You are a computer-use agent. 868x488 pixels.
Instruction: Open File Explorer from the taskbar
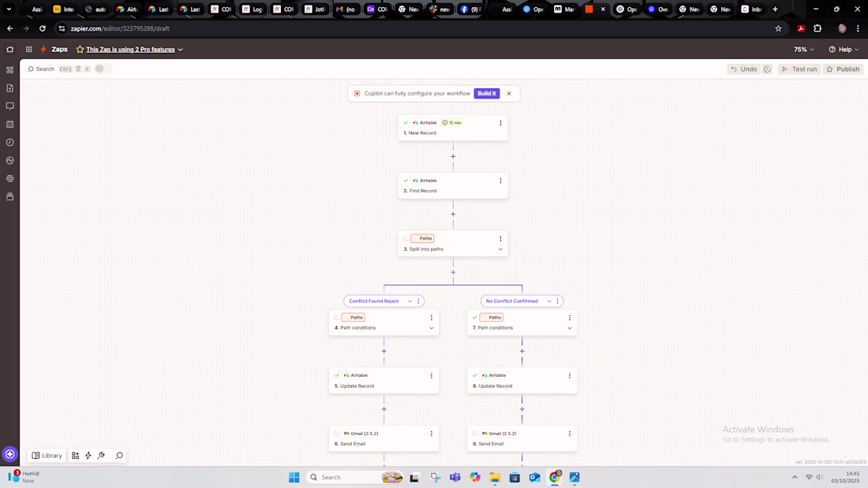[x=494, y=477]
